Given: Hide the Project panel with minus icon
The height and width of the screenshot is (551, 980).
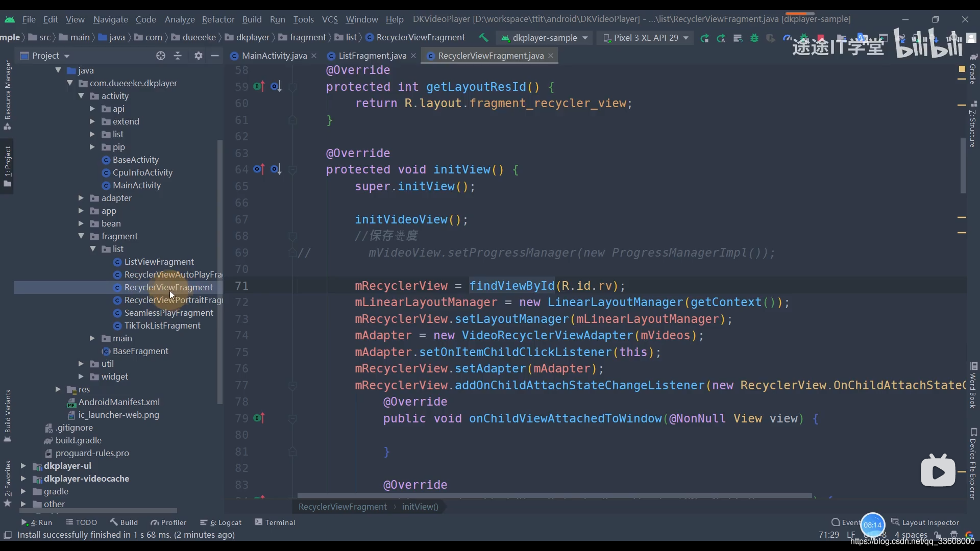Looking at the screenshot, I should click(x=215, y=56).
